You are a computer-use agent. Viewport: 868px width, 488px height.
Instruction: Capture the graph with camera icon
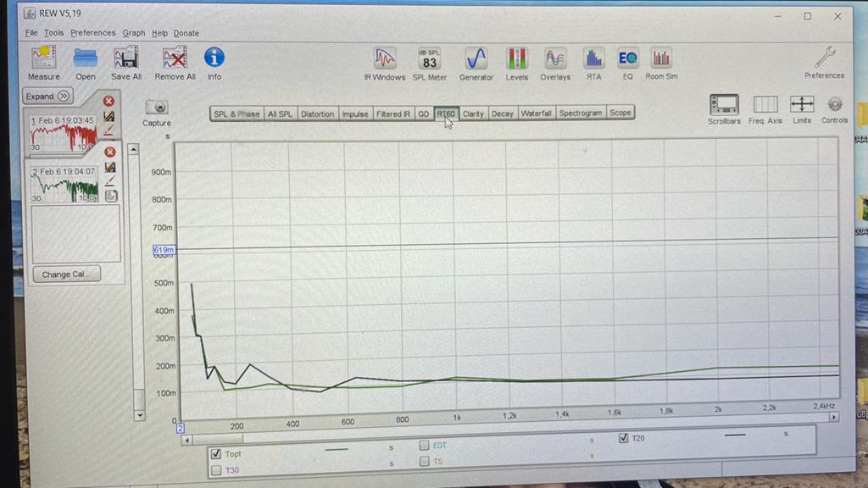coord(157,108)
